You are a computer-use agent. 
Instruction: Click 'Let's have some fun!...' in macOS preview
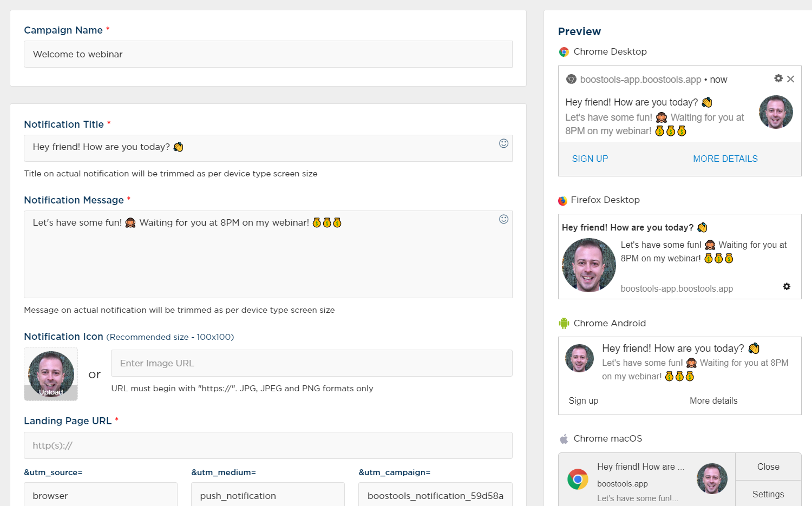638,498
